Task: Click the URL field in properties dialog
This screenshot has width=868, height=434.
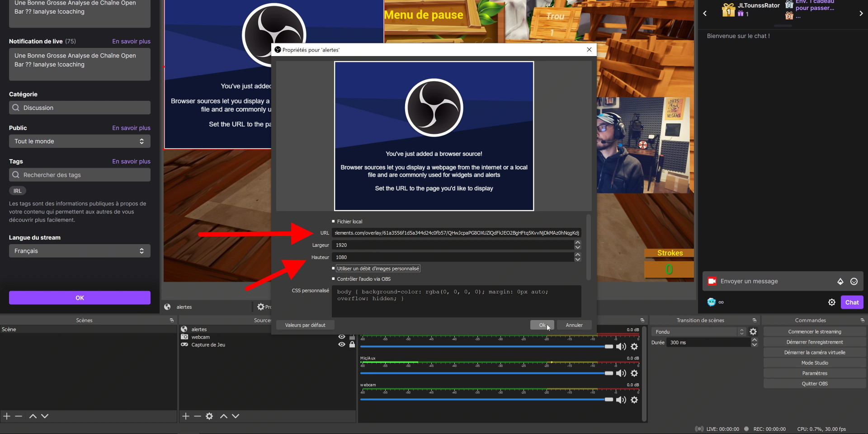Action: 457,233
